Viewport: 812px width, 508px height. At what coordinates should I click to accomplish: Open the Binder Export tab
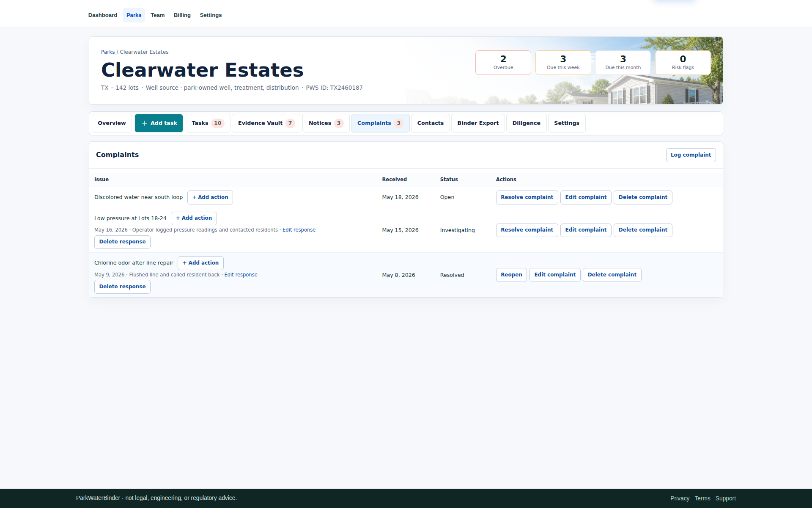coord(478,123)
